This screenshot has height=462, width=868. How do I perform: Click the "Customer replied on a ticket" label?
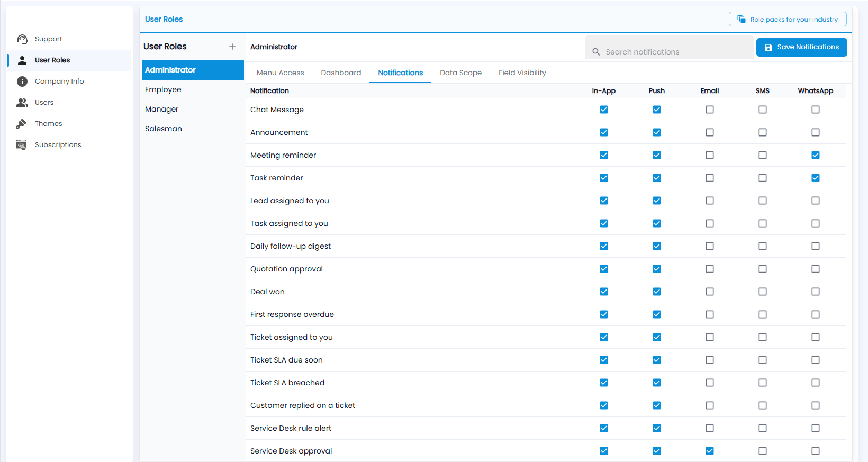click(303, 405)
